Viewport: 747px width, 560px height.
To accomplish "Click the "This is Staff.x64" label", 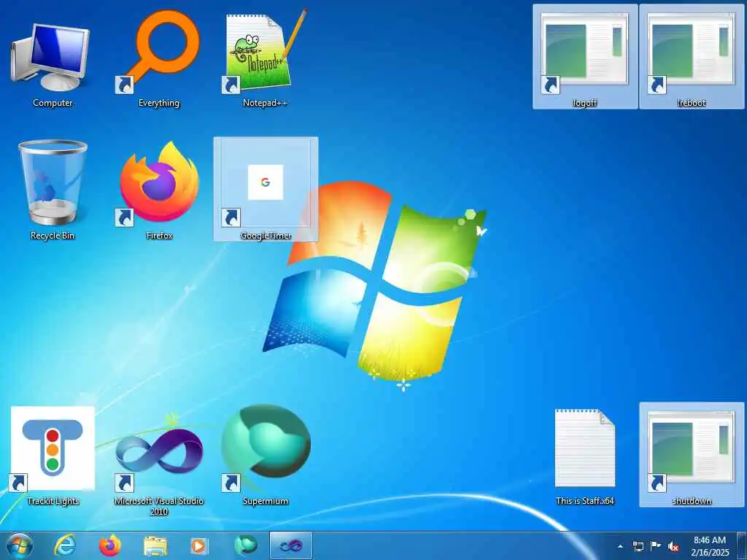I will [585, 501].
